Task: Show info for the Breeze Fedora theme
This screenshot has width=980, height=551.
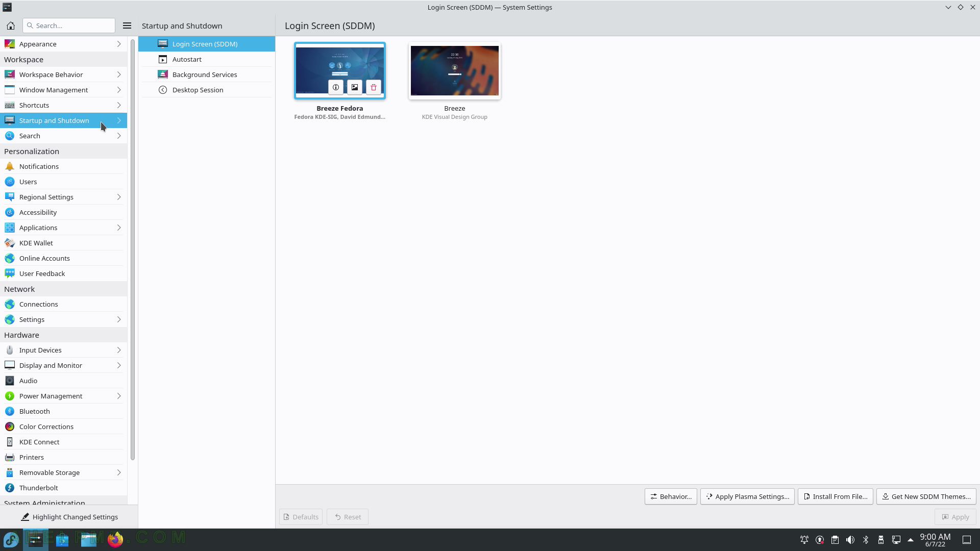Action: (336, 87)
